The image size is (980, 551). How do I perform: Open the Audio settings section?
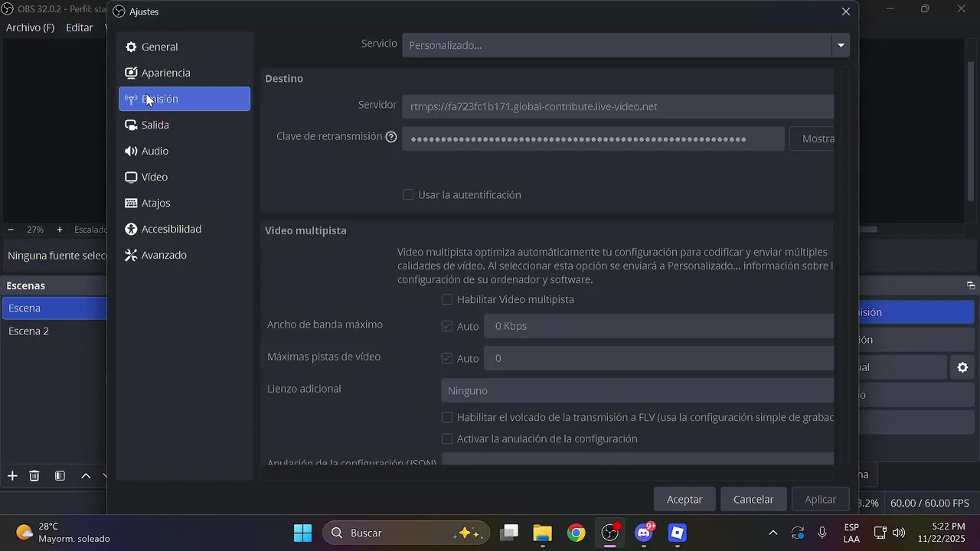pyautogui.click(x=185, y=151)
